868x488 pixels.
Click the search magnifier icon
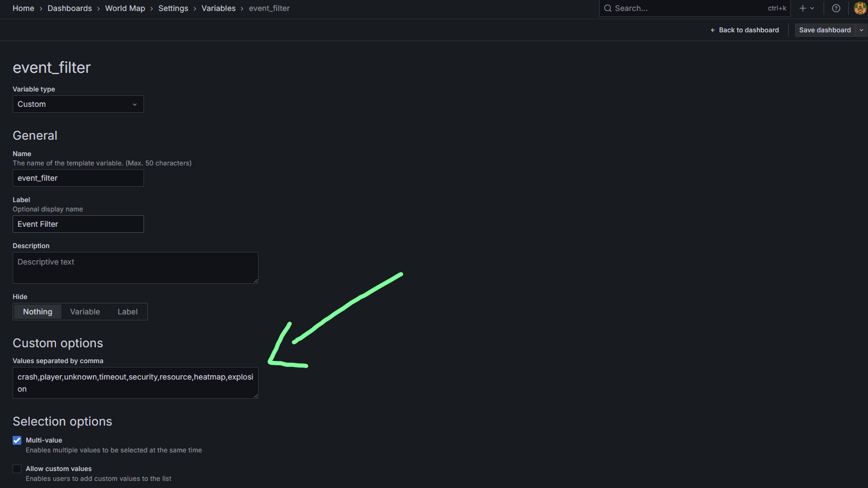coord(607,8)
